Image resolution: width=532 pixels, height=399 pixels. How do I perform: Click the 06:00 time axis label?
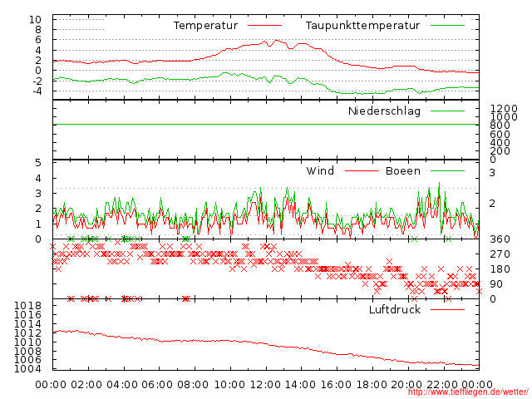157,384
